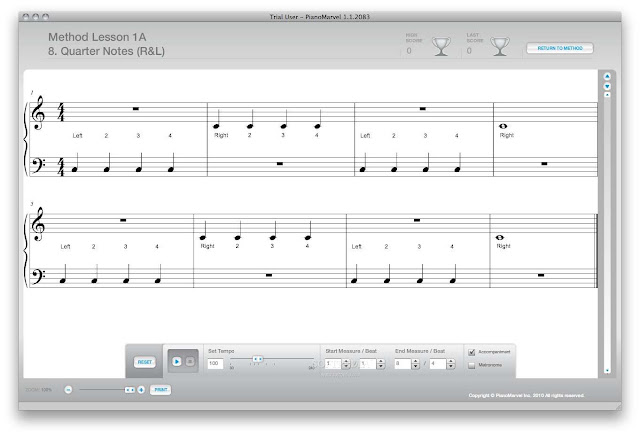Start playback with the play button
Image resolution: width=640 pixels, height=436 pixels.
[177, 362]
